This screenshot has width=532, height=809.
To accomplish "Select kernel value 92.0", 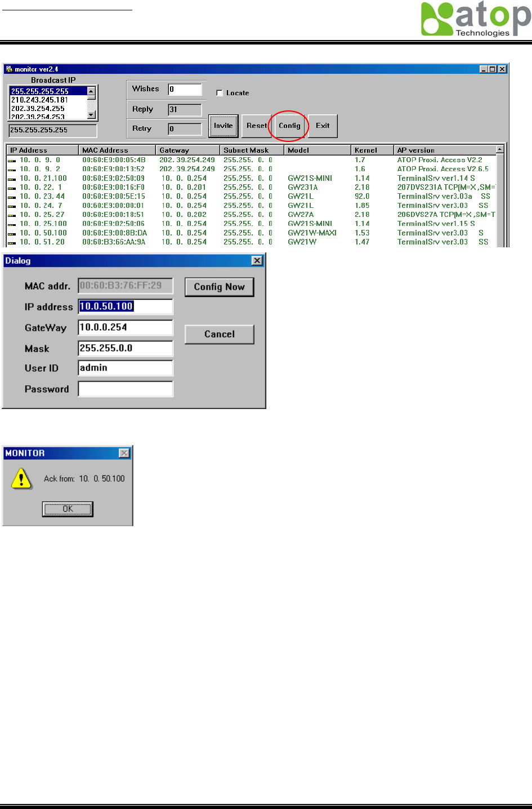I will pos(362,197).
